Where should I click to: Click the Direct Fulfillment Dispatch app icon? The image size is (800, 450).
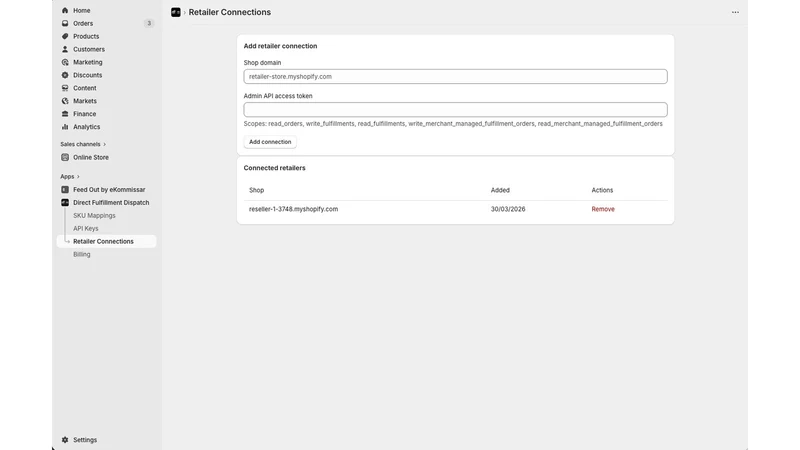pyautogui.click(x=65, y=203)
